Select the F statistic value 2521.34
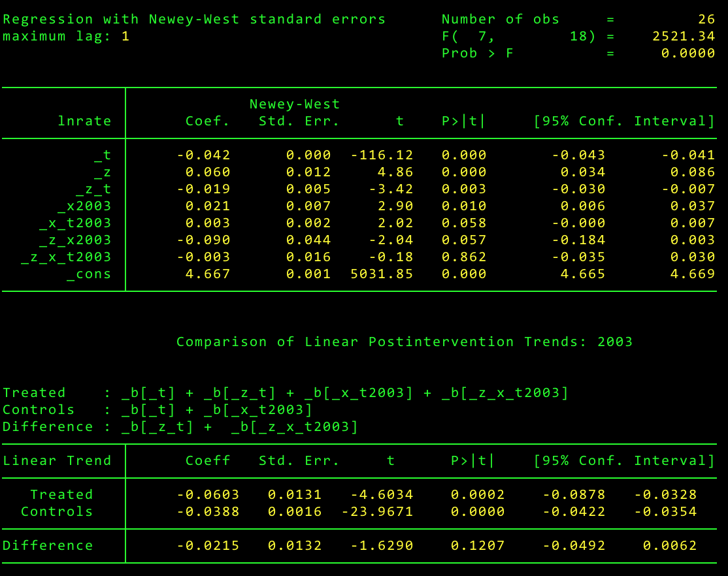The image size is (728, 576). point(684,37)
